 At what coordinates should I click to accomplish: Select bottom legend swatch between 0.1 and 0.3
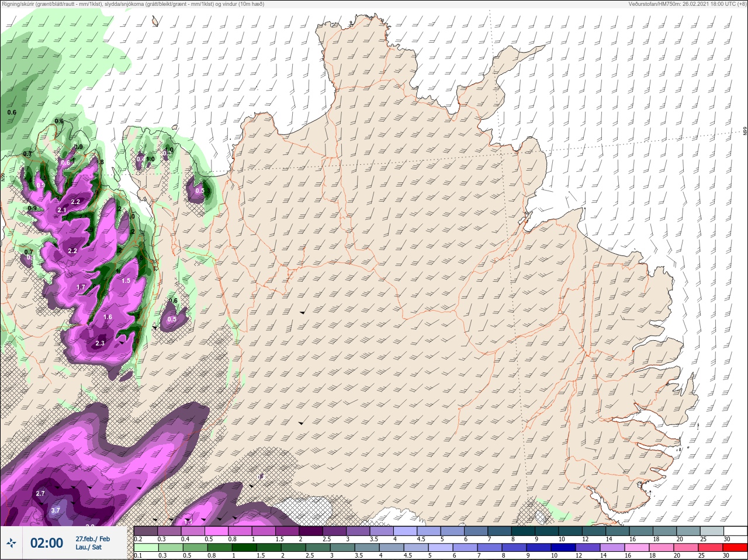point(146,548)
